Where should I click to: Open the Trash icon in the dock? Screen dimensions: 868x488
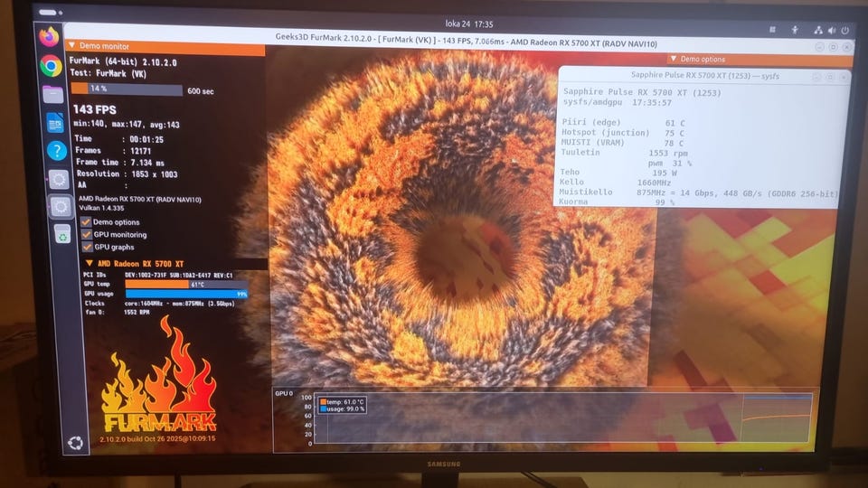[62, 235]
